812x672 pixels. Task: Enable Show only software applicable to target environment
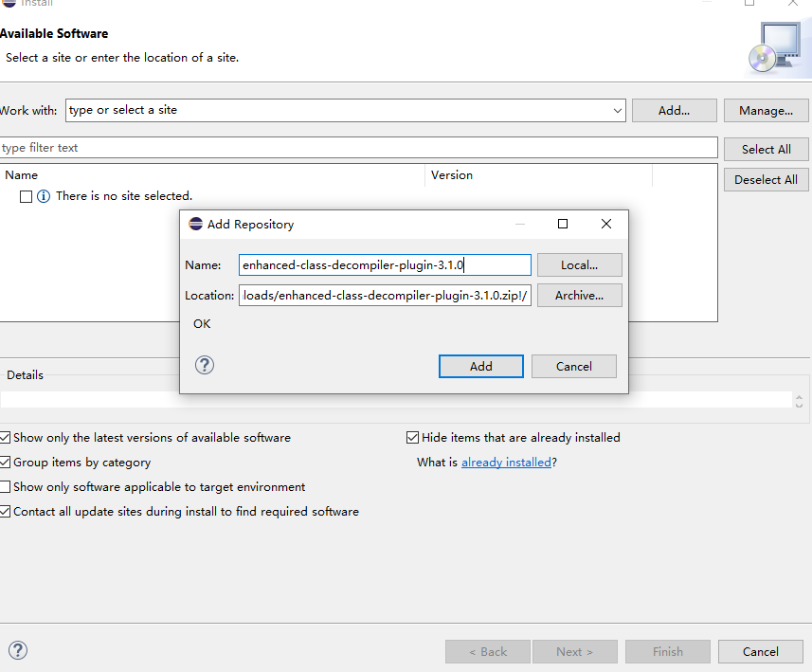(6, 487)
